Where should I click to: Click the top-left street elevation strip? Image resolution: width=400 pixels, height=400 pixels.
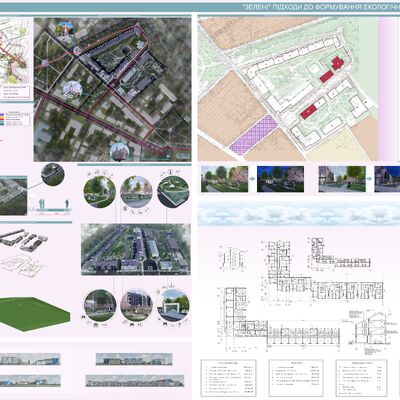[30, 359]
